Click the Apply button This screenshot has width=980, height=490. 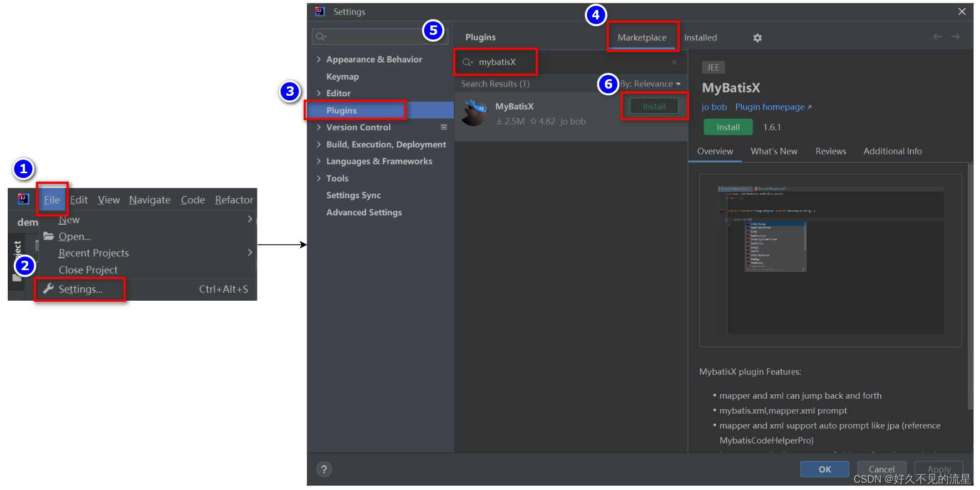coord(938,469)
